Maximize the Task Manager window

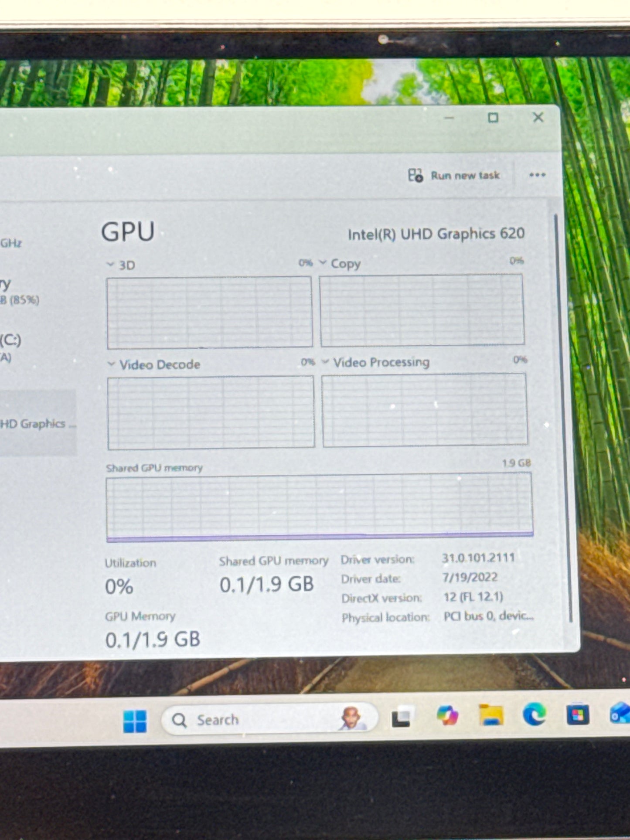493,118
